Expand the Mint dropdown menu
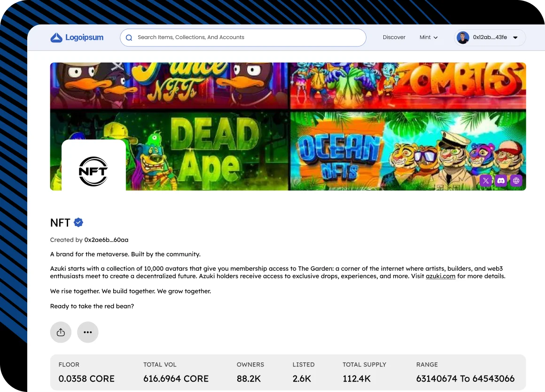The height and width of the screenshot is (392, 545). pos(428,38)
